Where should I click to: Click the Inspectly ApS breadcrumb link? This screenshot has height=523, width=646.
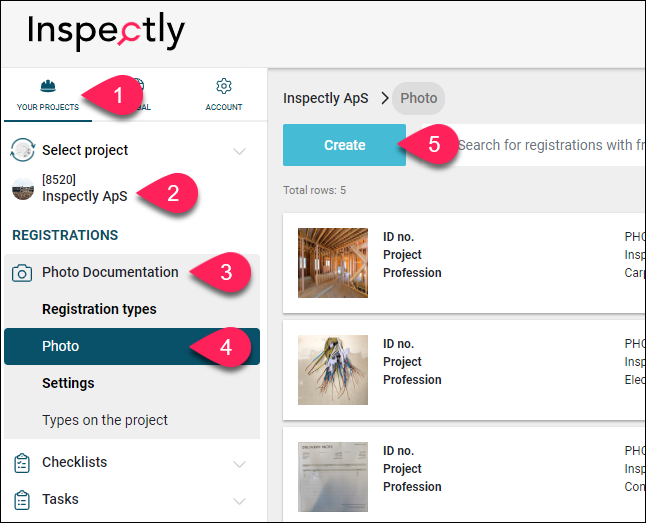tap(325, 98)
